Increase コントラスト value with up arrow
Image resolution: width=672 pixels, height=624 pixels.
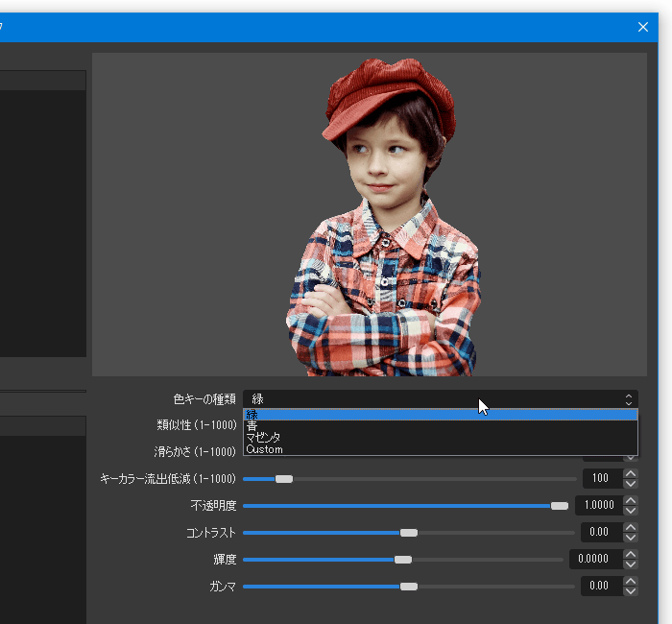coord(631,527)
